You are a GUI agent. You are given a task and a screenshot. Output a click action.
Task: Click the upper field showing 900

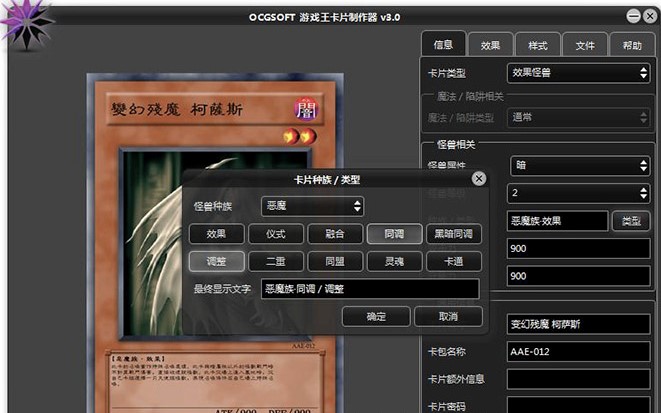pos(579,249)
